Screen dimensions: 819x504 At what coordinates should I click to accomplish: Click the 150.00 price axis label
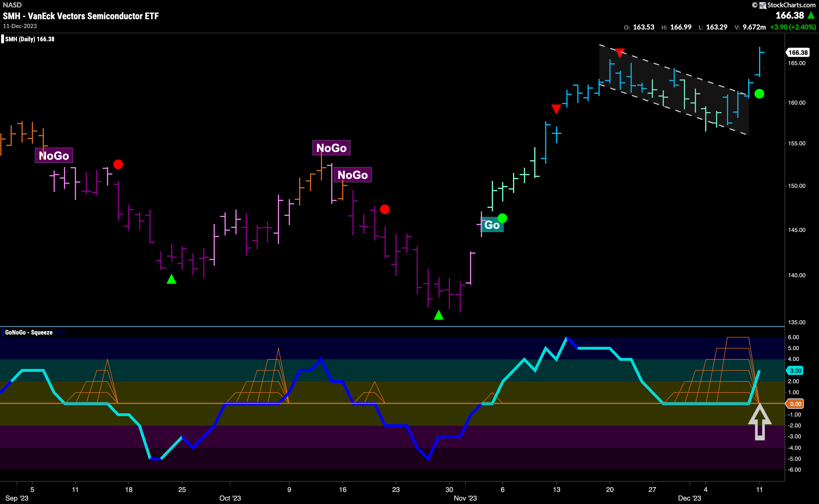(796, 186)
